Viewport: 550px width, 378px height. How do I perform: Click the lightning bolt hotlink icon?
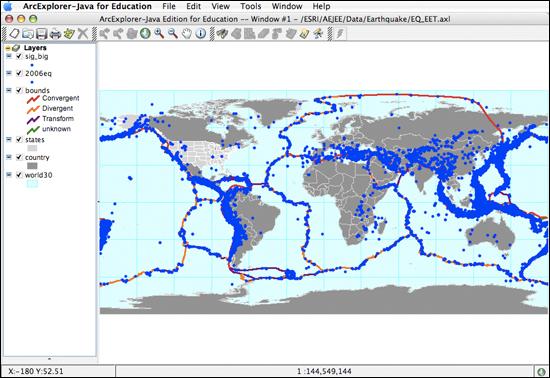pos(340,34)
